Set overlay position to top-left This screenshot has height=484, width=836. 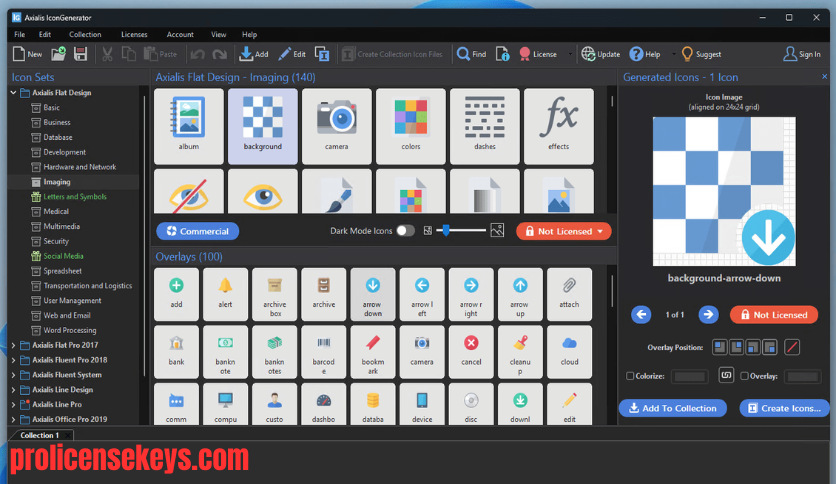pos(720,348)
